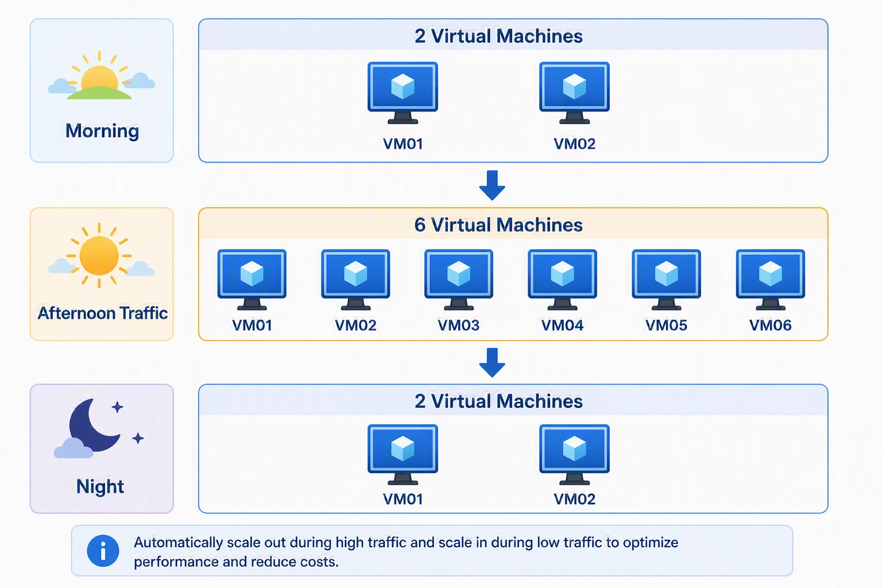Select VM02 monitor icon in Night row

(574, 455)
